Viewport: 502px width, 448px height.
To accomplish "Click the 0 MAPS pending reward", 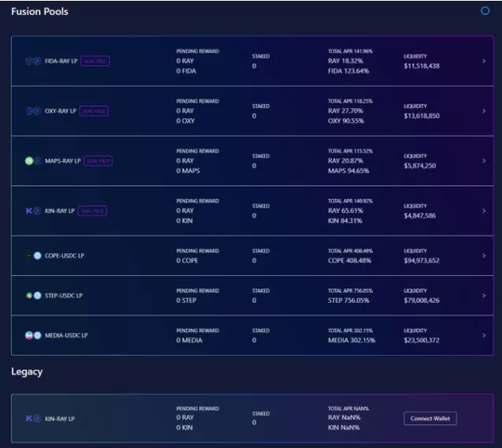I will coord(188,171).
